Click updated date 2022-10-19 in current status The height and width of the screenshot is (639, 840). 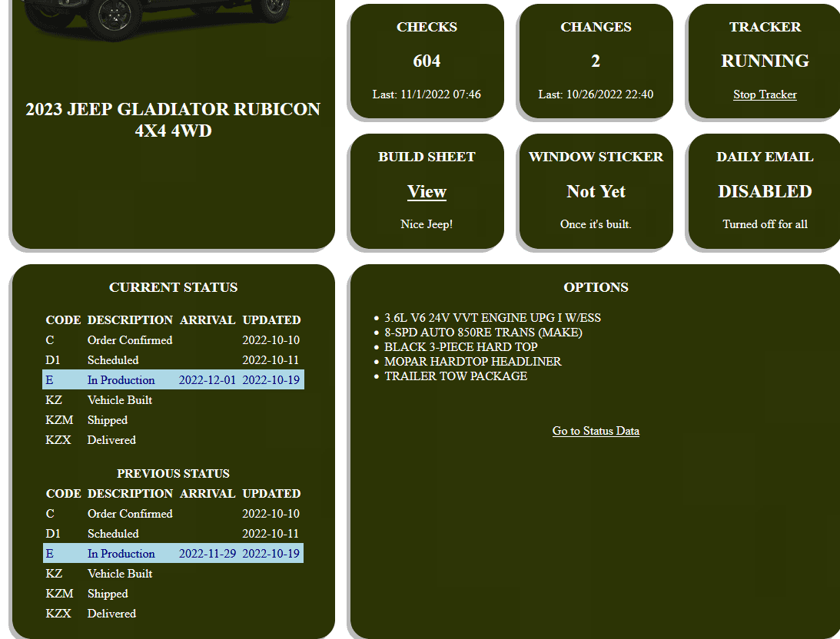271,380
